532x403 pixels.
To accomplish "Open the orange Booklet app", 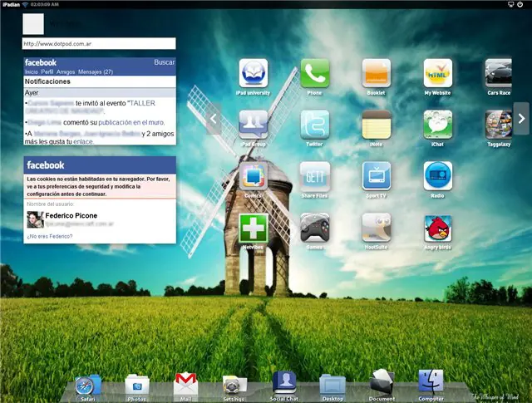I will click(x=377, y=73).
